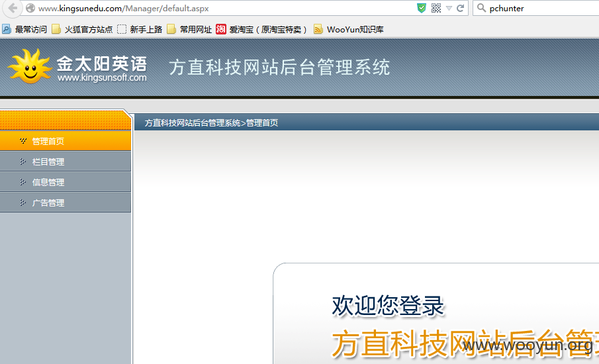Open the 最常访问 bookmark
Screen dimensions: 599x364
coord(24,29)
